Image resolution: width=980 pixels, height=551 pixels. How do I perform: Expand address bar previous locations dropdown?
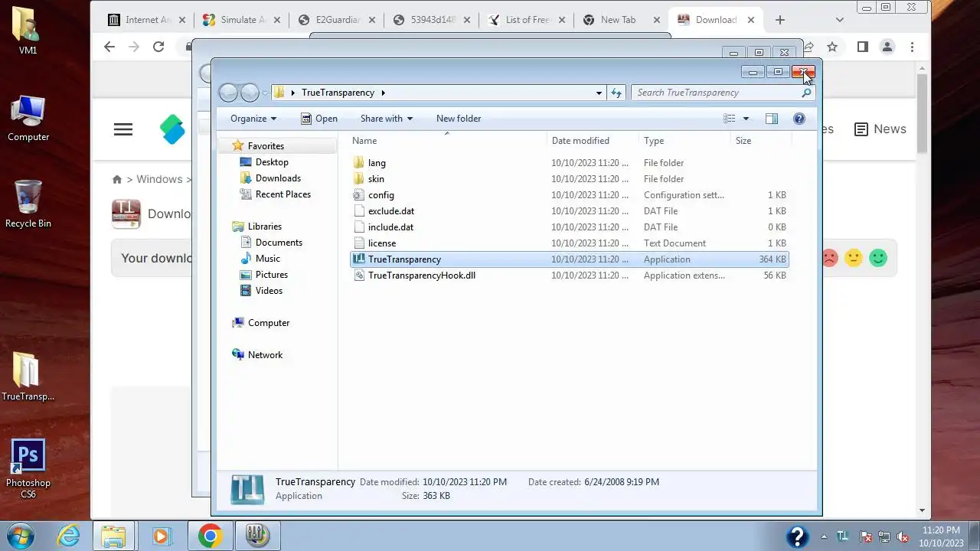[599, 93]
